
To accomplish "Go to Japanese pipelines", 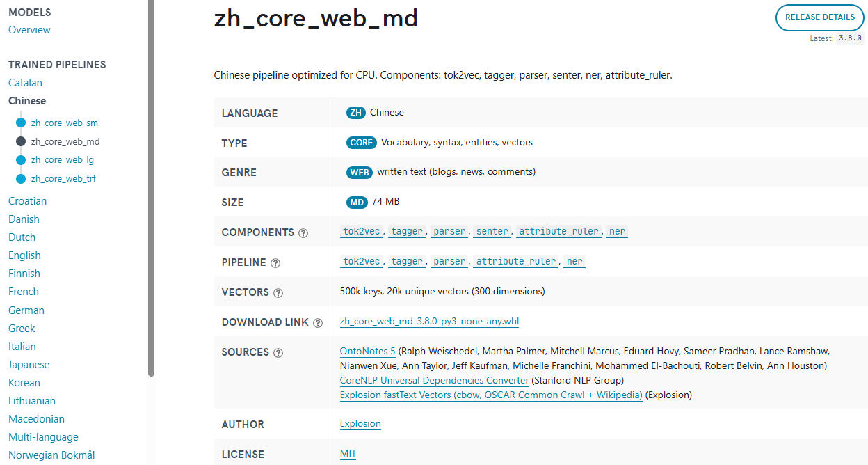I will (29, 365).
